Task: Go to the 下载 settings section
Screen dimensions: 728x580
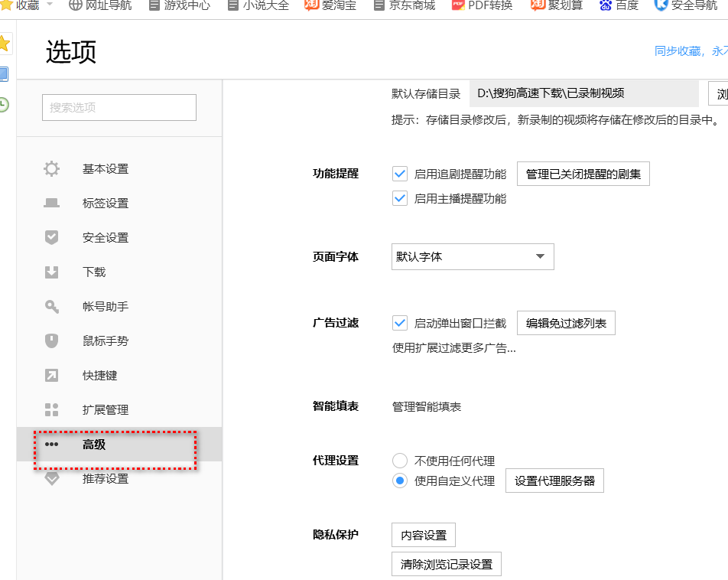Action: [x=94, y=272]
